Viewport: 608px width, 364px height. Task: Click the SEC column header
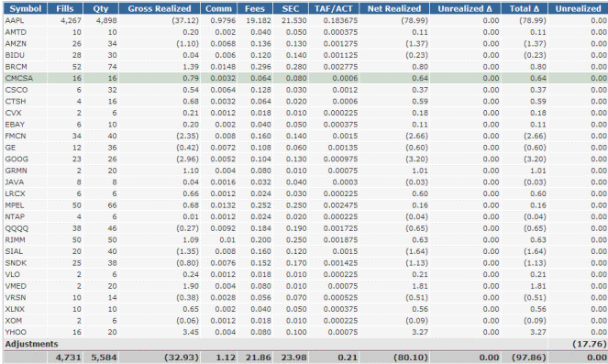point(291,8)
